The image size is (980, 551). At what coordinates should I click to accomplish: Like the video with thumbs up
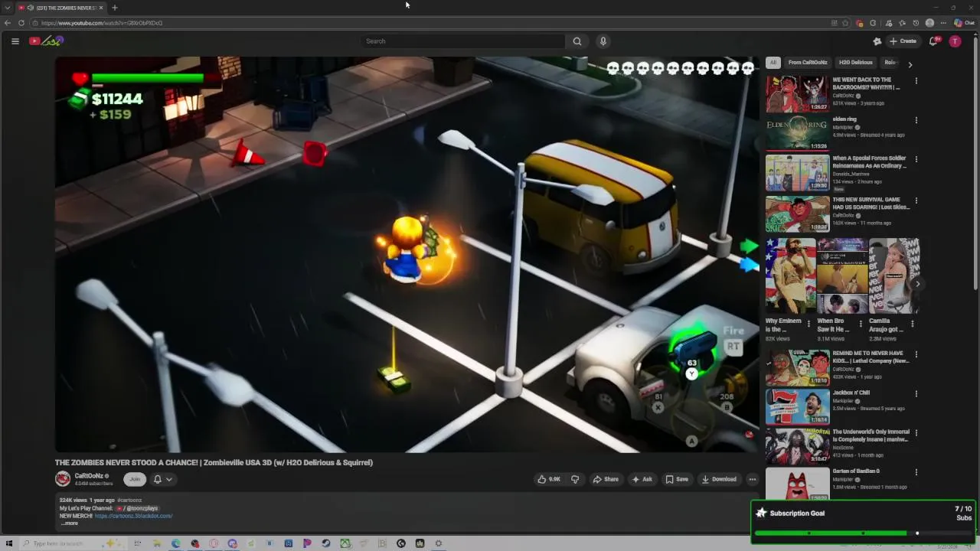[x=549, y=479]
